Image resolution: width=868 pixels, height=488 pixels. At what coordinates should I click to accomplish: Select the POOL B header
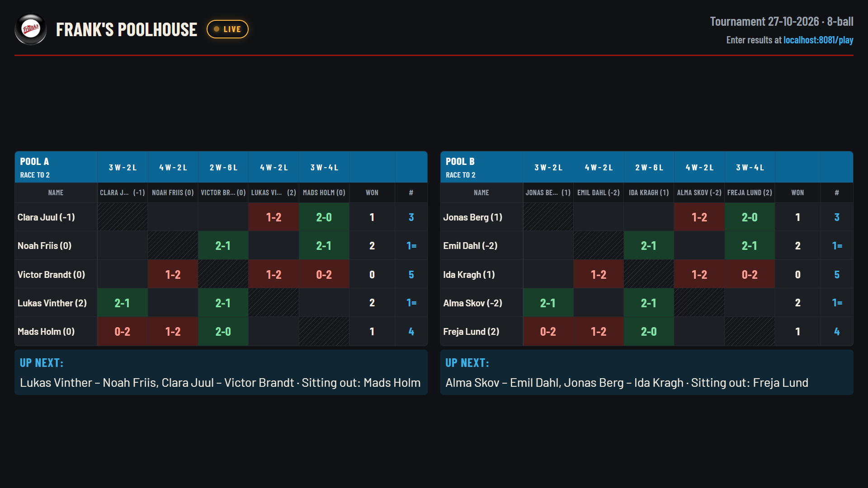(460, 161)
